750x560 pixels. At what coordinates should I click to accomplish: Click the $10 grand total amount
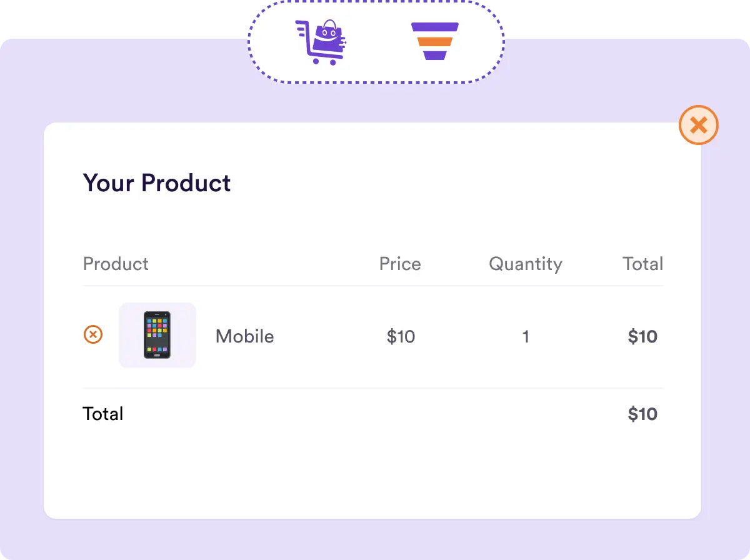pos(642,414)
